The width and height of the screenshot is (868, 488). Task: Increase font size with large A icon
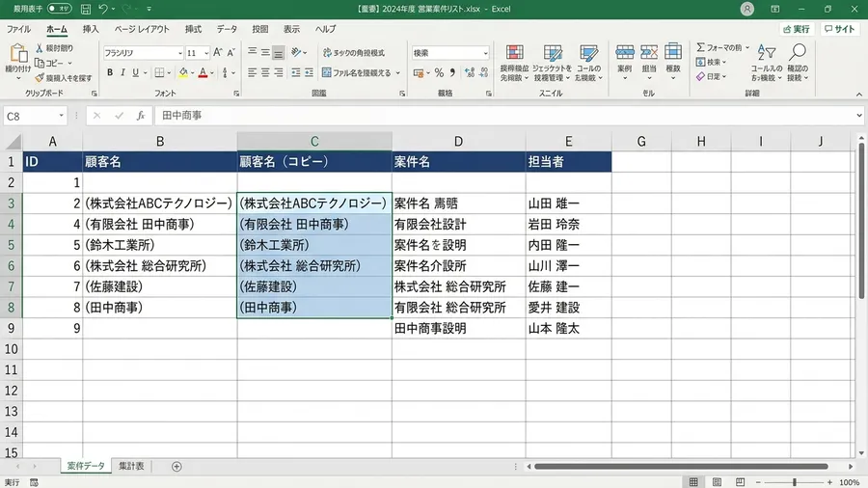click(218, 53)
